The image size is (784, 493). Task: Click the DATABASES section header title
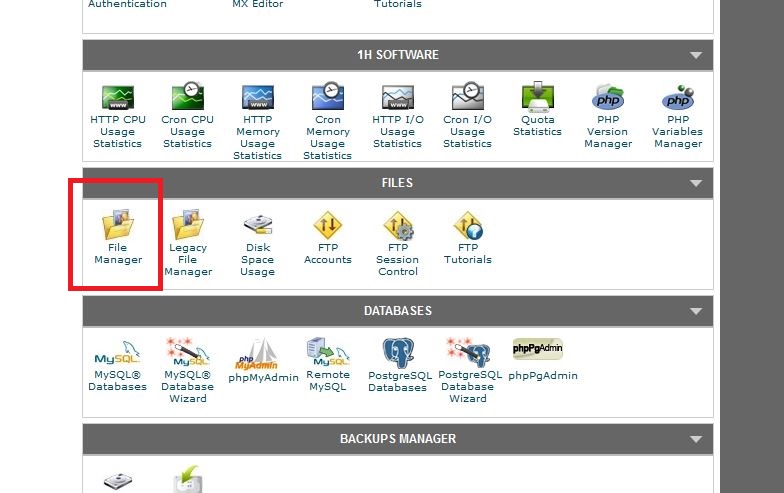point(398,311)
